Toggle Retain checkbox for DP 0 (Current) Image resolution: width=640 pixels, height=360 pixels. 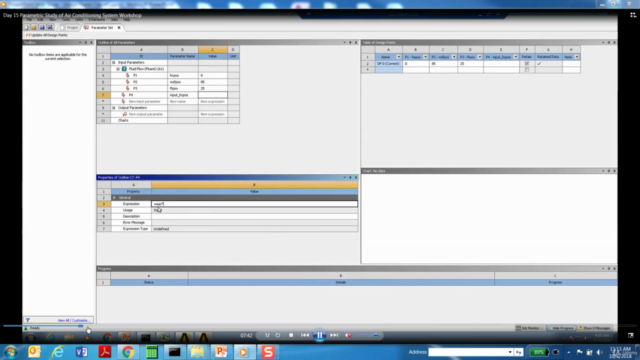coord(527,64)
